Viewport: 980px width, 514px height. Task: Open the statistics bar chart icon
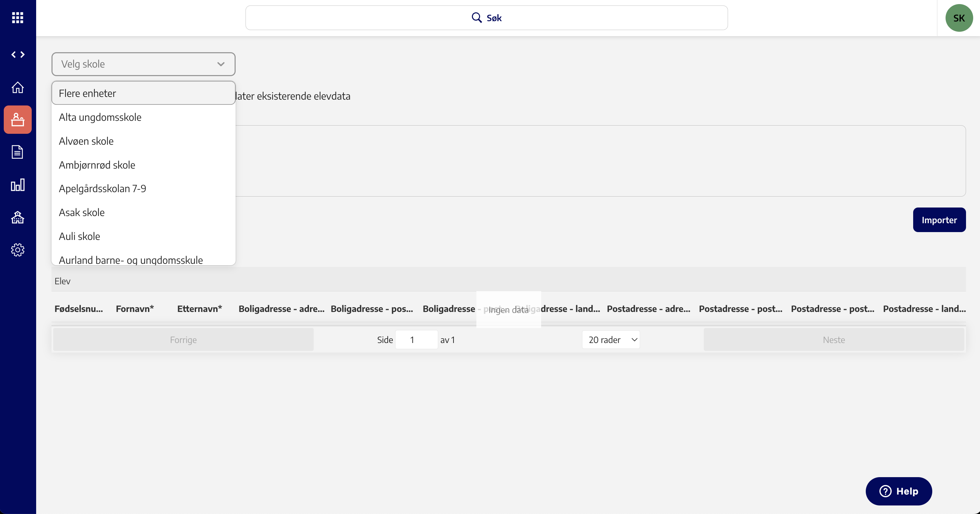pyautogui.click(x=17, y=185)
